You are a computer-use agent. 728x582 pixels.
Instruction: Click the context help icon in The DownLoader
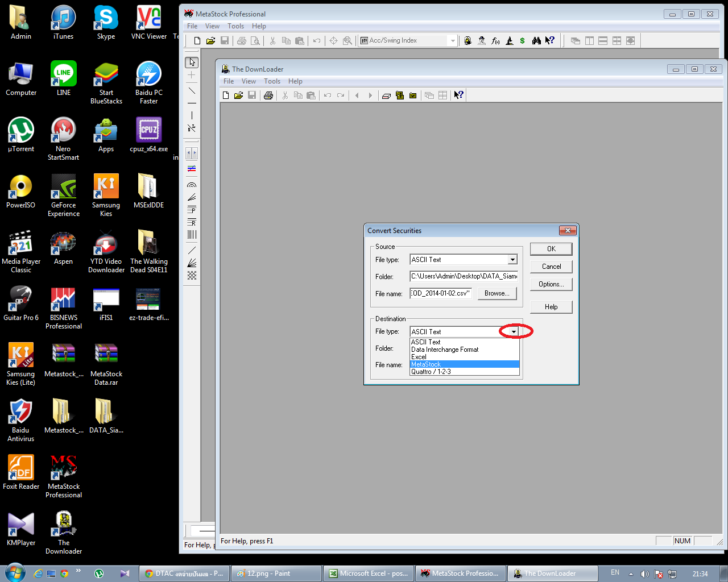[x=458, y=95]
